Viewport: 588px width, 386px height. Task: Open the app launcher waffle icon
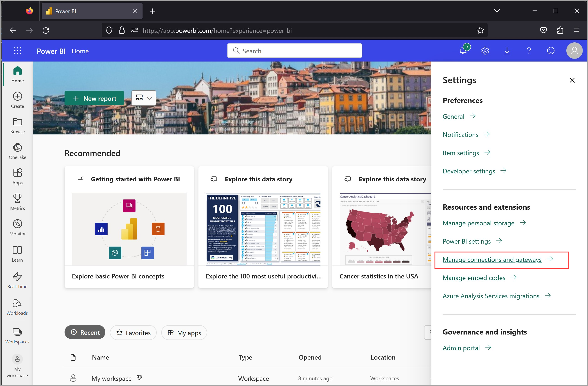17,51
